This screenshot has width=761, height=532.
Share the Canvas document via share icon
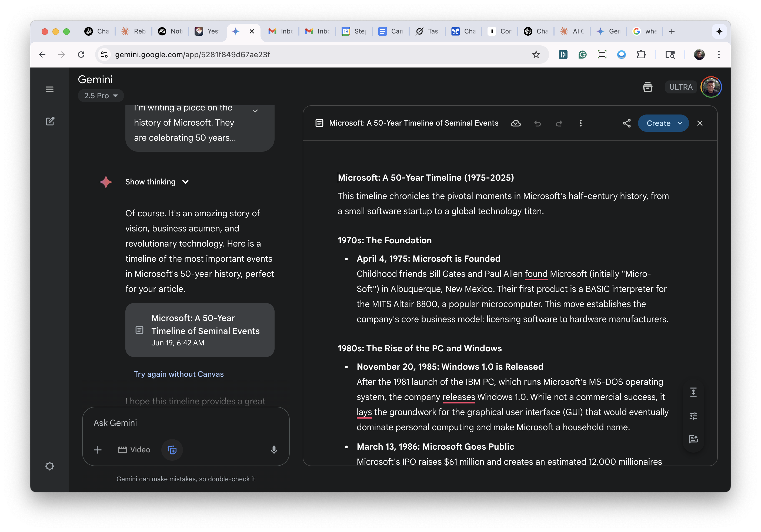click(x=626, y=123)
